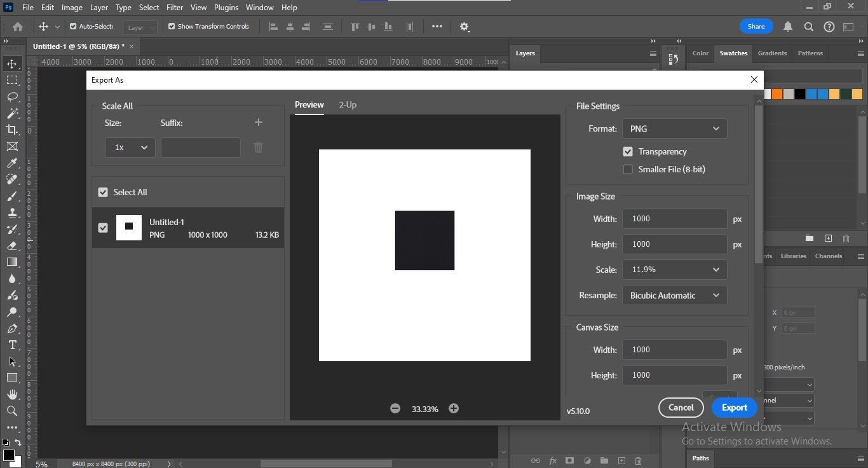Click the Image Size Width field

674,219
